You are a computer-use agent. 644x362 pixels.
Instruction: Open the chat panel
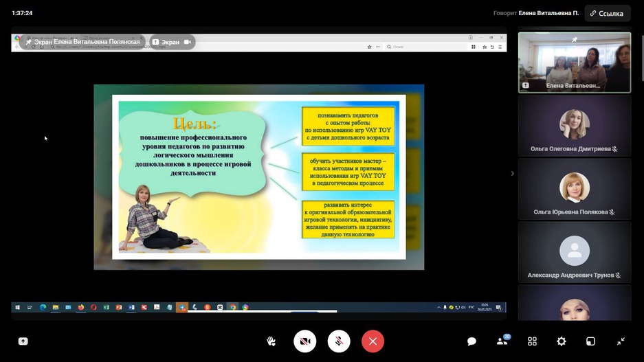point(471,341)
